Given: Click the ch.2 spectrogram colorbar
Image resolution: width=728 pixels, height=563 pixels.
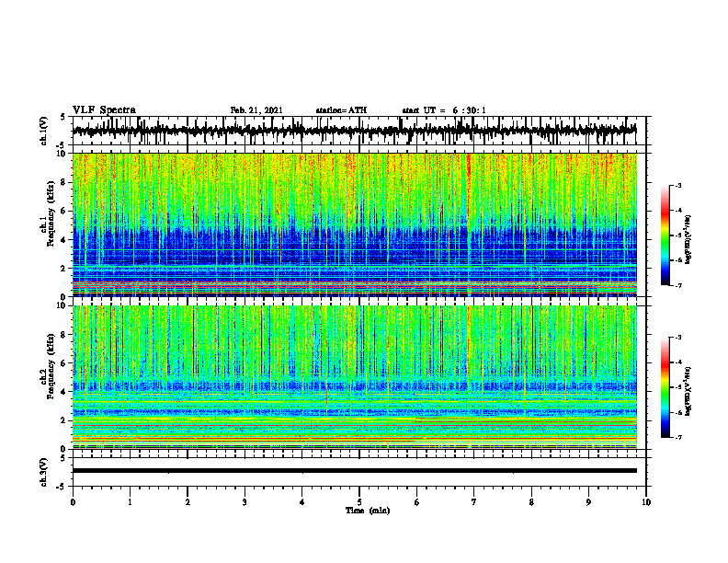Looking at the screenshot, I should point(665,387).
